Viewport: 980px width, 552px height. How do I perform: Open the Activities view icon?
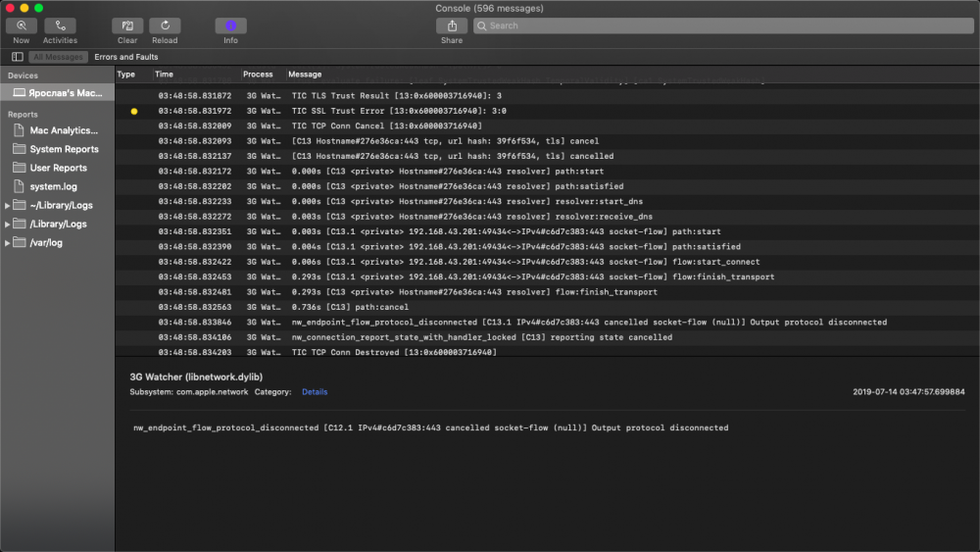pos(60,26)
